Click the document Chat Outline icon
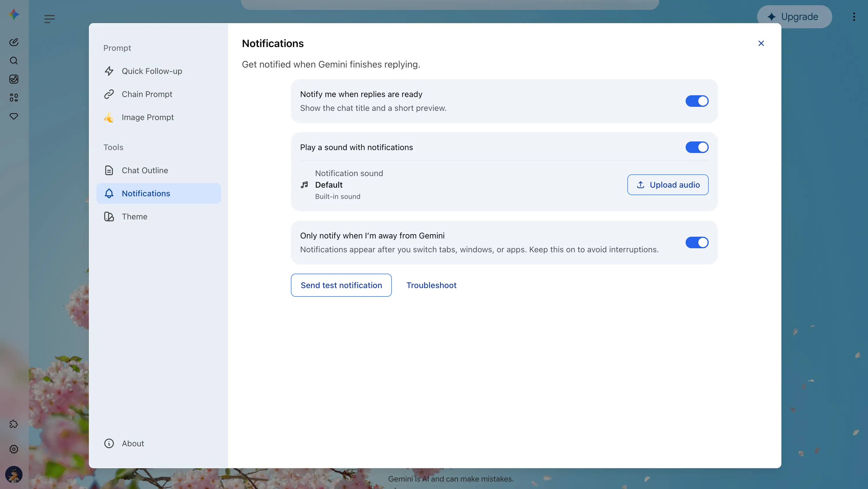 coord(109,171)
